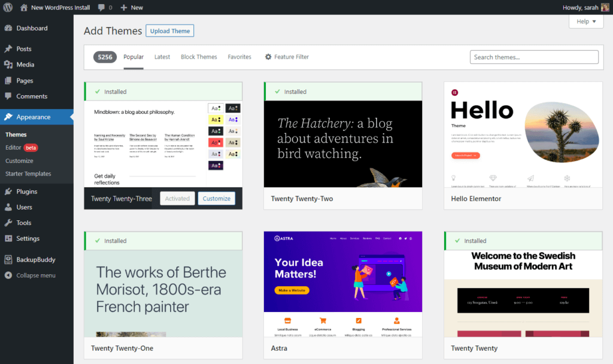Switch to the Latest themes tab
This screenshot has width=613, height=364.
click(x=162, y=57)
